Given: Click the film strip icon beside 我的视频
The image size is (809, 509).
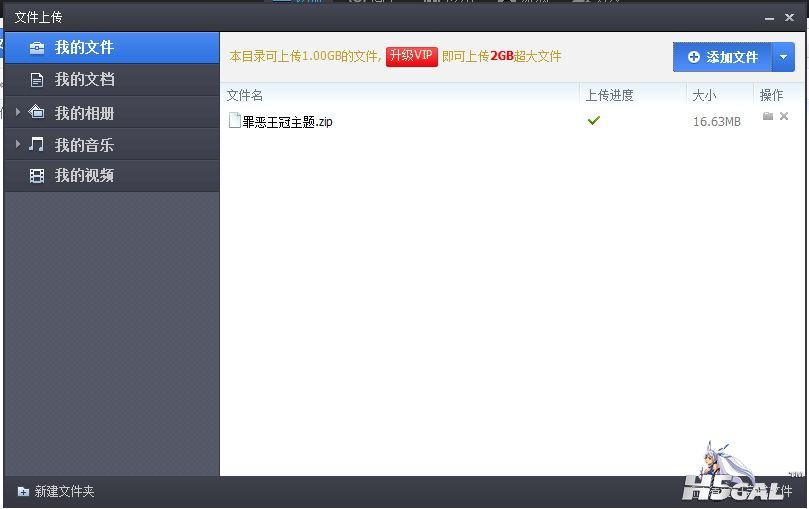Looking at the screenshot, I should click(x=37, y=176).
